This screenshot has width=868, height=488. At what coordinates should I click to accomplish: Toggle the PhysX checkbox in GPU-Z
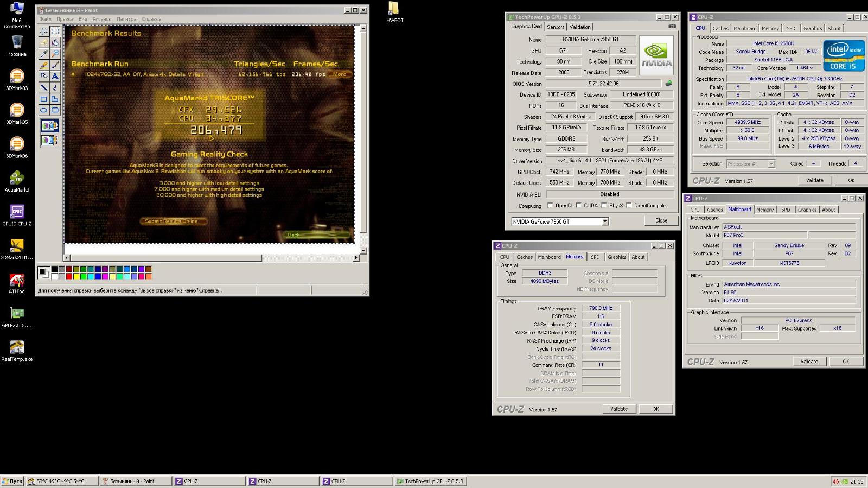pos(604,206)
